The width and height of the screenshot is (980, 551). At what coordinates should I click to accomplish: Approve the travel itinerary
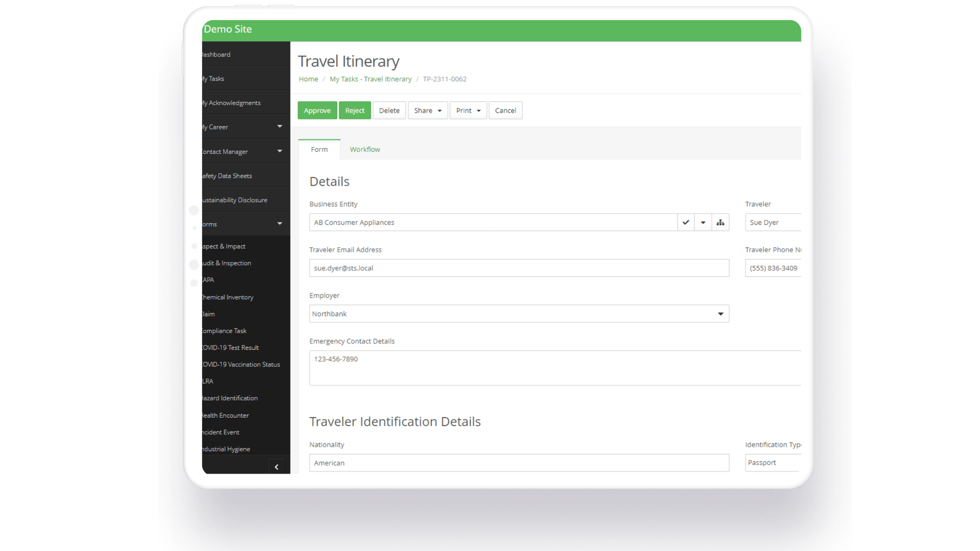pyautogui.click(x=317, y=110)
